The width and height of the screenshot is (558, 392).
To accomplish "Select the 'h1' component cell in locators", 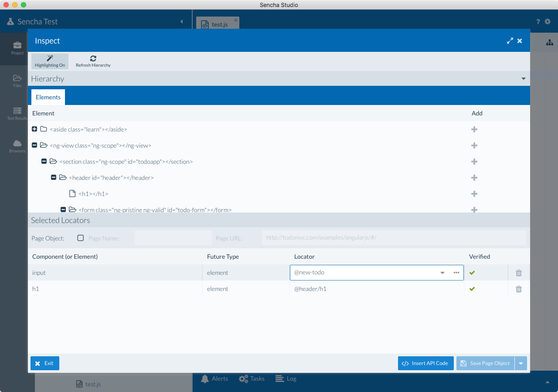I will 115,289.
